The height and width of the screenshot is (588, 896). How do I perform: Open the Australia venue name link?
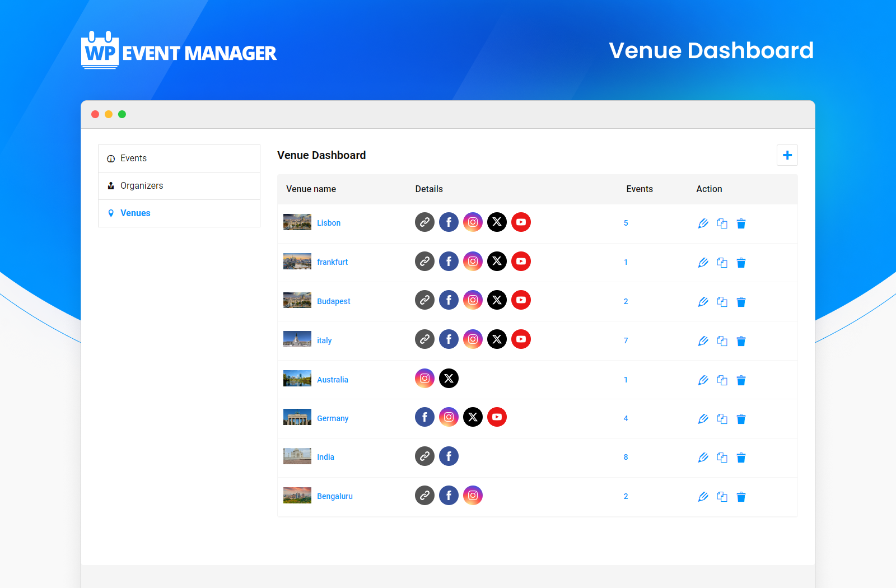point(333,380)
